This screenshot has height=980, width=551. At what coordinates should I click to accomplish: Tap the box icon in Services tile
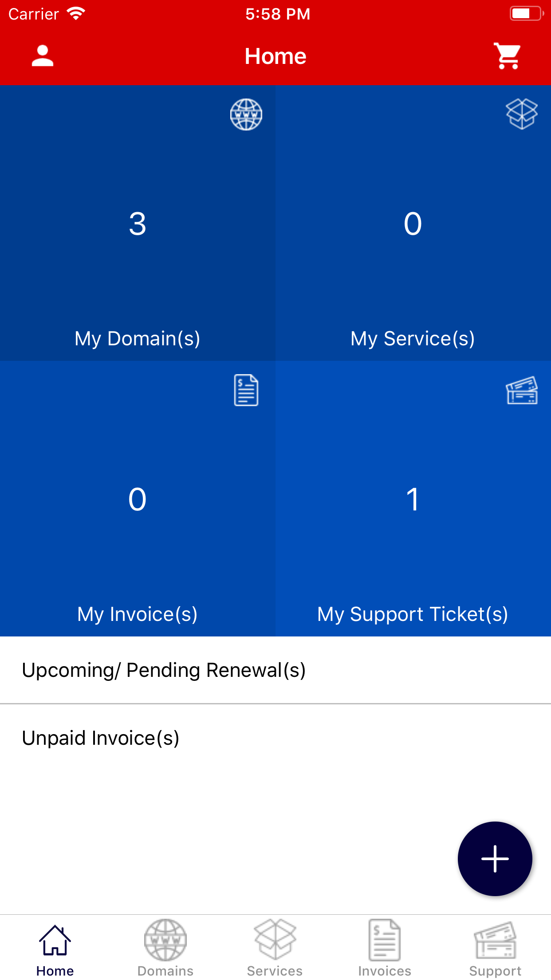tap(522, 114)
